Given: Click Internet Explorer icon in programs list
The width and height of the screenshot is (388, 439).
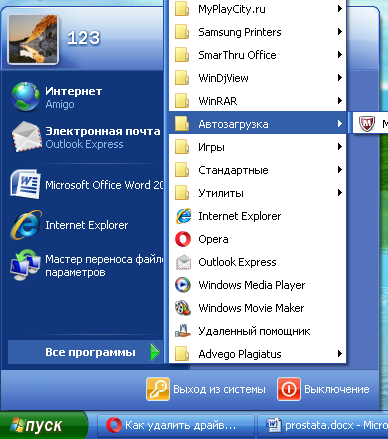Looking at the screenshot, I should [183, 216].
